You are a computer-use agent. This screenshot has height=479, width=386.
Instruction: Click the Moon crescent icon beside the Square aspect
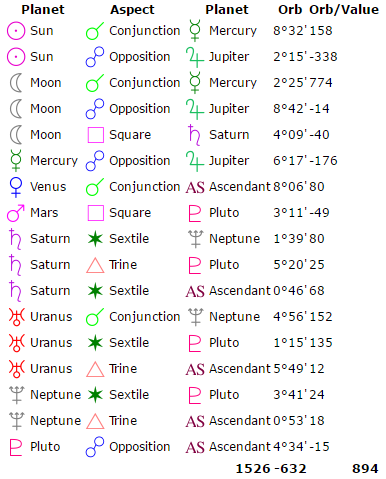coord(16,135)
